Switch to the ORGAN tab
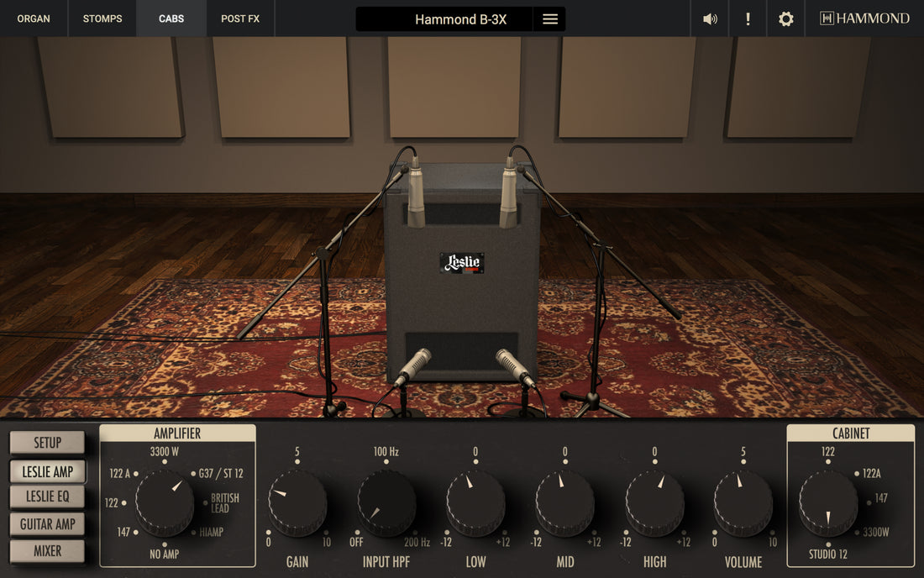 (x=34, y=18)
